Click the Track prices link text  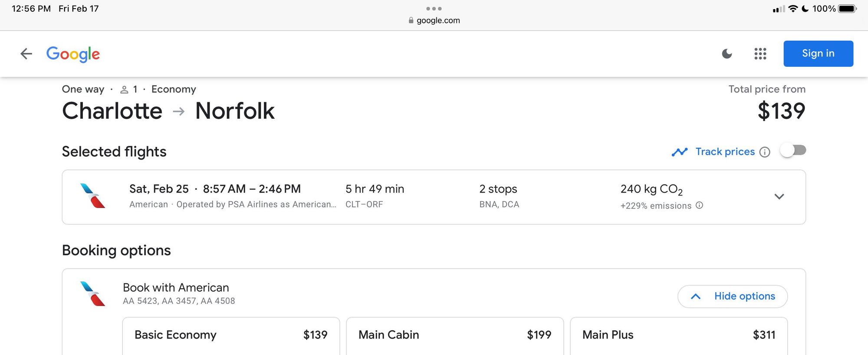[725, 152]
